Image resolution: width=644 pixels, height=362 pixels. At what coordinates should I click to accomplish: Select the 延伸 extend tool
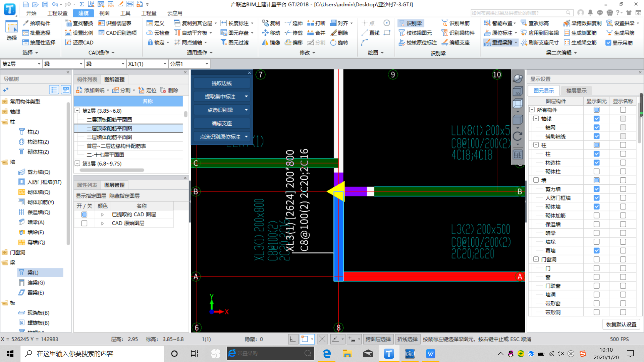tap(293, 23)
